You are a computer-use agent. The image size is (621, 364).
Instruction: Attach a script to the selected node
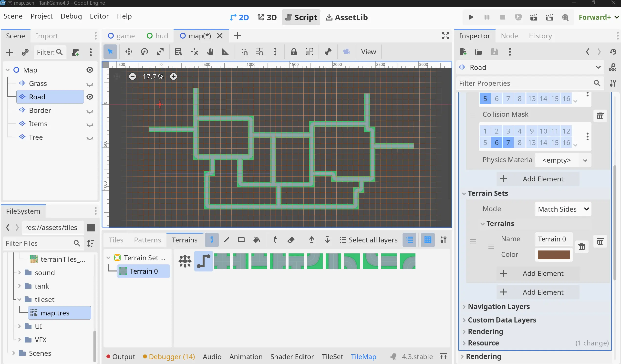[x=75, y=52]
